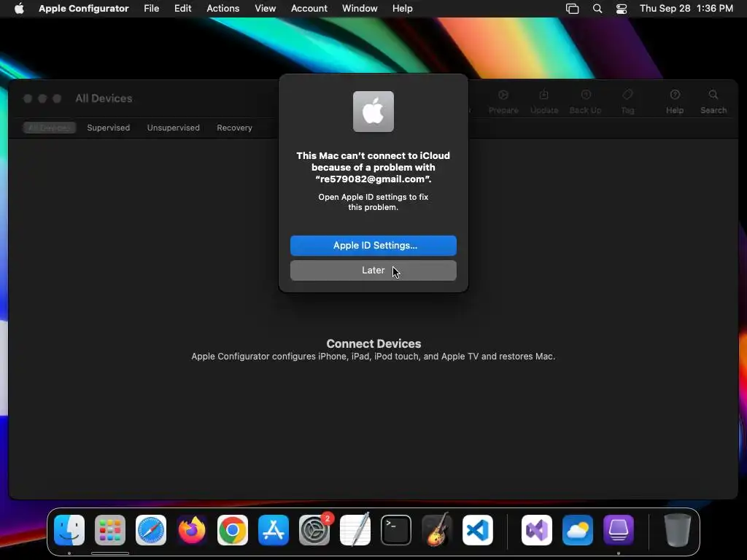Launch Visual Studio Code from the Dock
Screen dimensions: 747x560
point(477,530)
